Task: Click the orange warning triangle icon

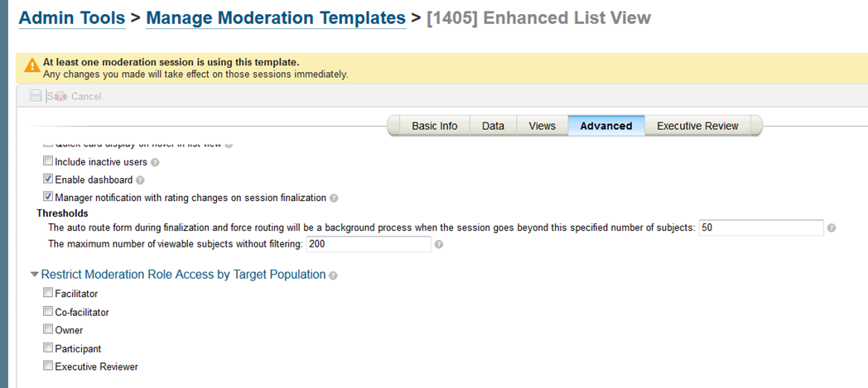Action: 32,65
